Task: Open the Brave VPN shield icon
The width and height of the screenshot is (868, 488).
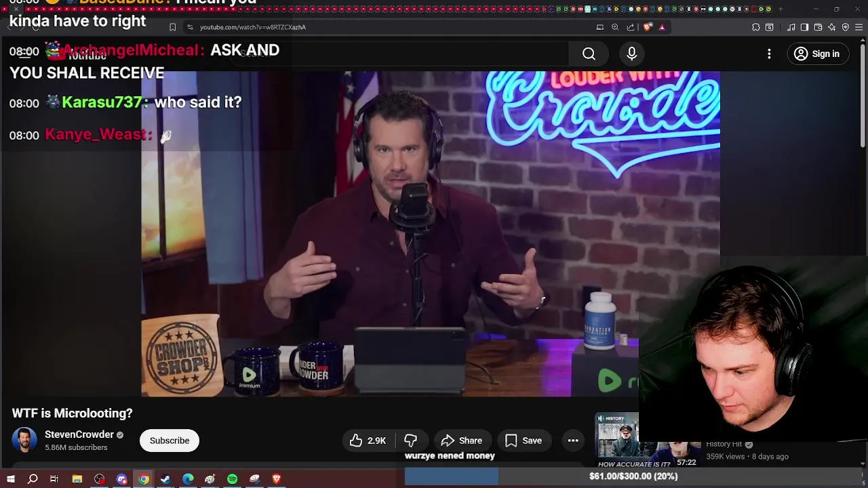Action: pyautogui.click(x=846, y=27)
